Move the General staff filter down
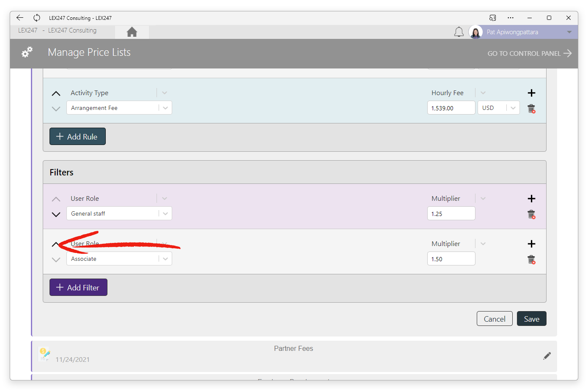The width and height of the screenshot is (588, 391). pos(56,214)
